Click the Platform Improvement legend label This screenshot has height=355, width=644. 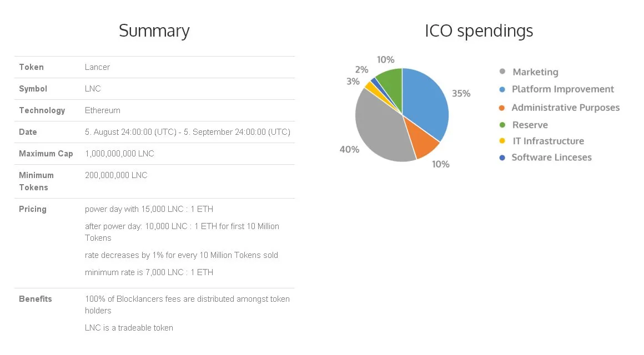point(563,89)
